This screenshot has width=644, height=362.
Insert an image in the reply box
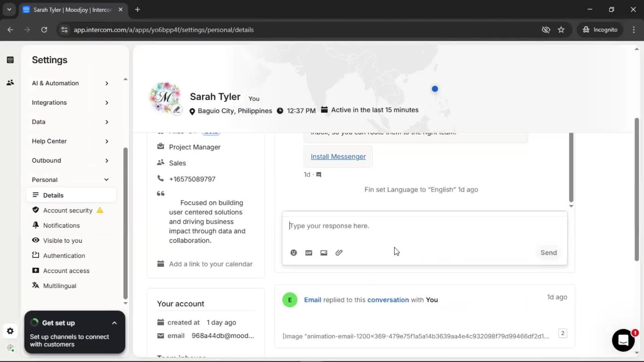tap(324, 253)
